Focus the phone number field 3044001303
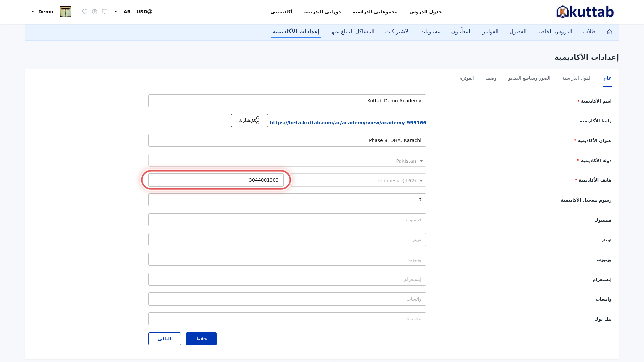Viewport: 644px width, 362px height. (x=216, y=180)
